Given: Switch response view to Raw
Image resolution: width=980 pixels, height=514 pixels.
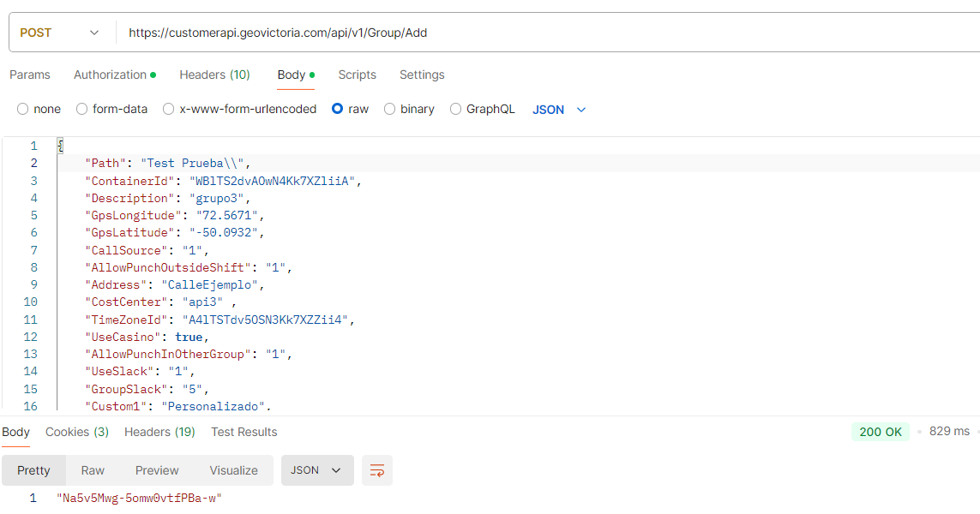Looking at the screenshot, I should (x=93, y=470).
